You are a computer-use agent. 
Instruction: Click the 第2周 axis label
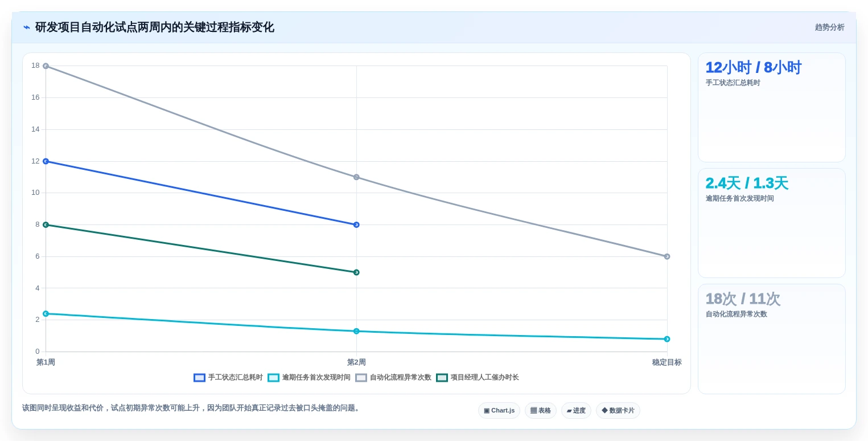click(356, 362)
